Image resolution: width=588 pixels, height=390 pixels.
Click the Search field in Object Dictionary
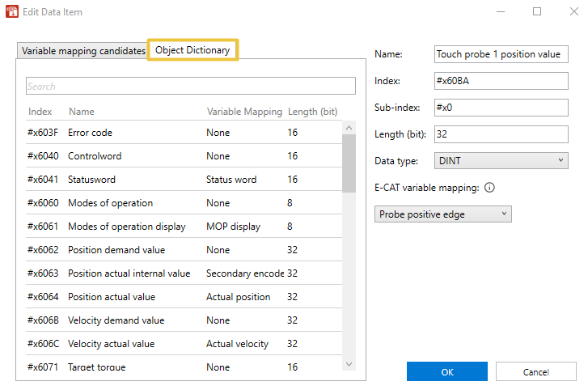[190, 86]
